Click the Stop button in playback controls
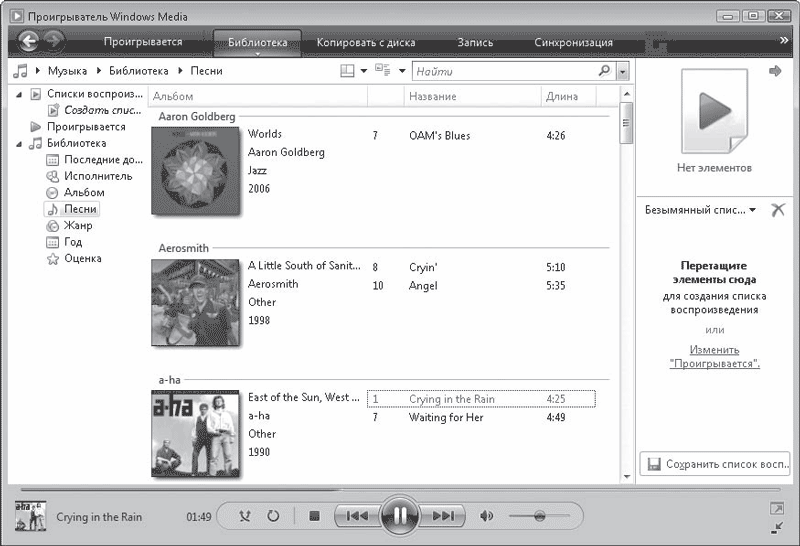The image size is (800, 546). (313, 516)
